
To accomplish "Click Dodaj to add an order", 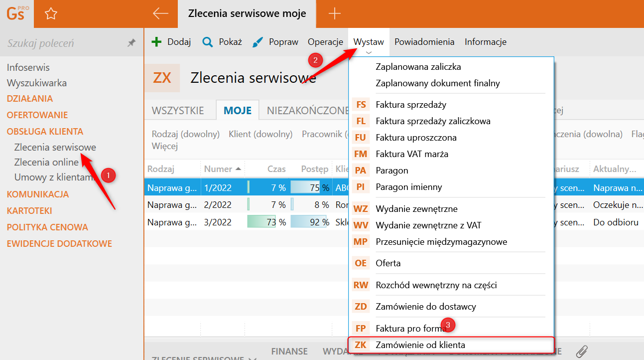I will [x=171, y=42].
